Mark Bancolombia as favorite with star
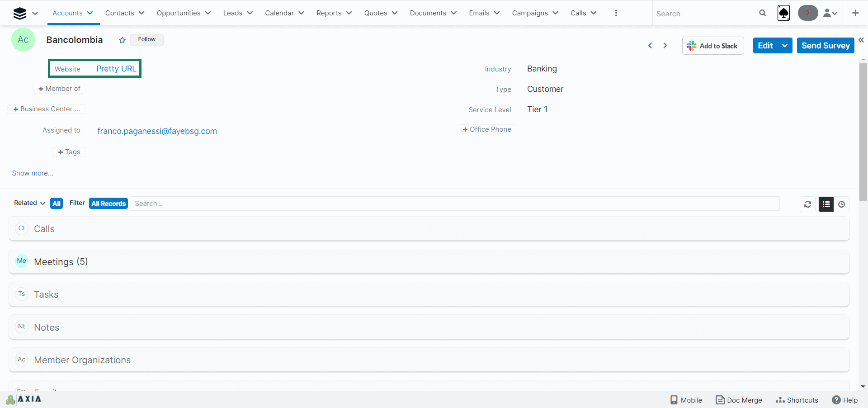 (122, 40)
